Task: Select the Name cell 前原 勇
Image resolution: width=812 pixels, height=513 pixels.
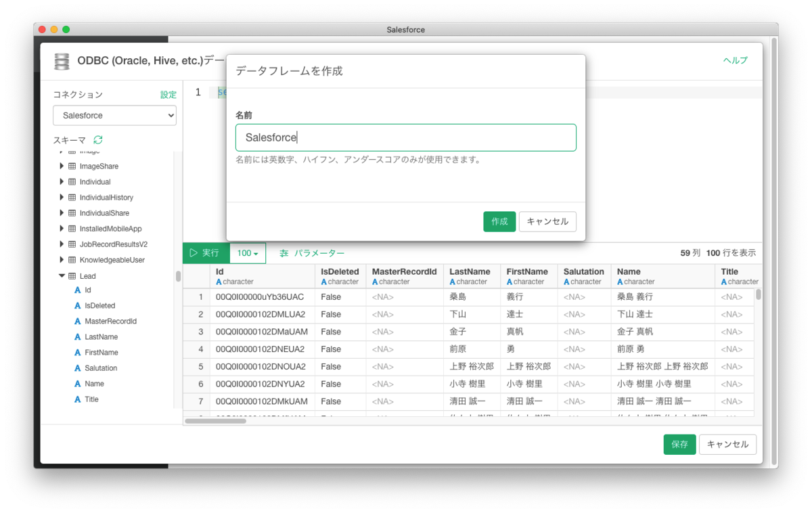Action: pos(662,350)
